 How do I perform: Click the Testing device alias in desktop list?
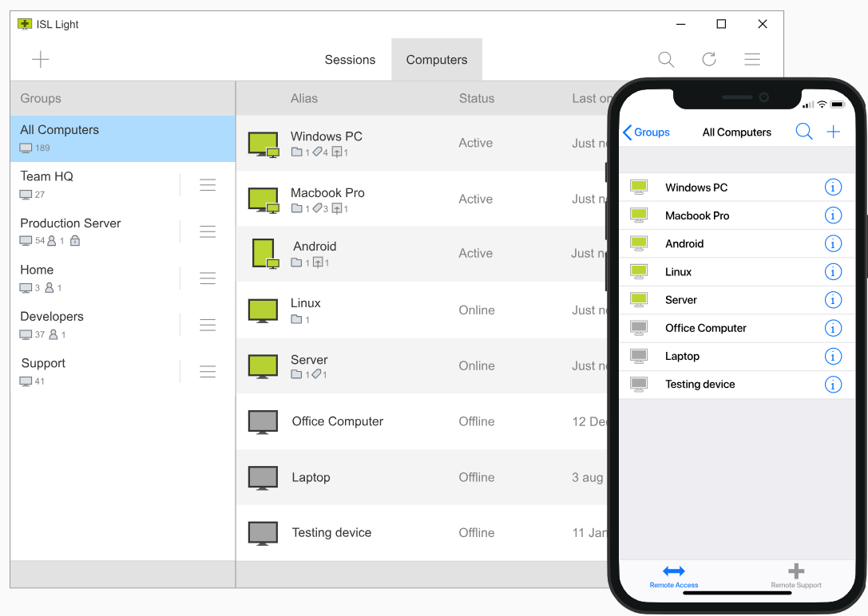[x=331, y=532]
